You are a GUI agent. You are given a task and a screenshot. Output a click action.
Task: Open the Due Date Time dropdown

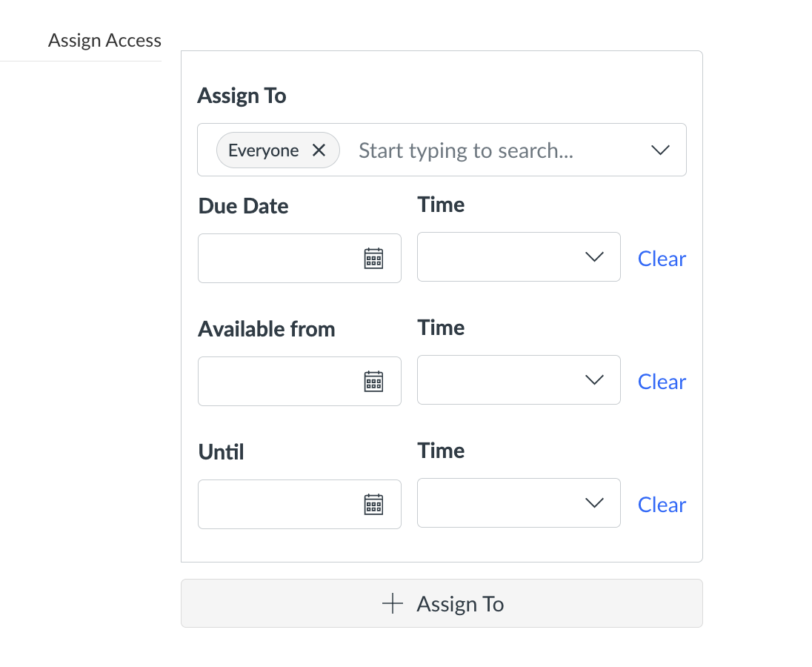(594, 256)
